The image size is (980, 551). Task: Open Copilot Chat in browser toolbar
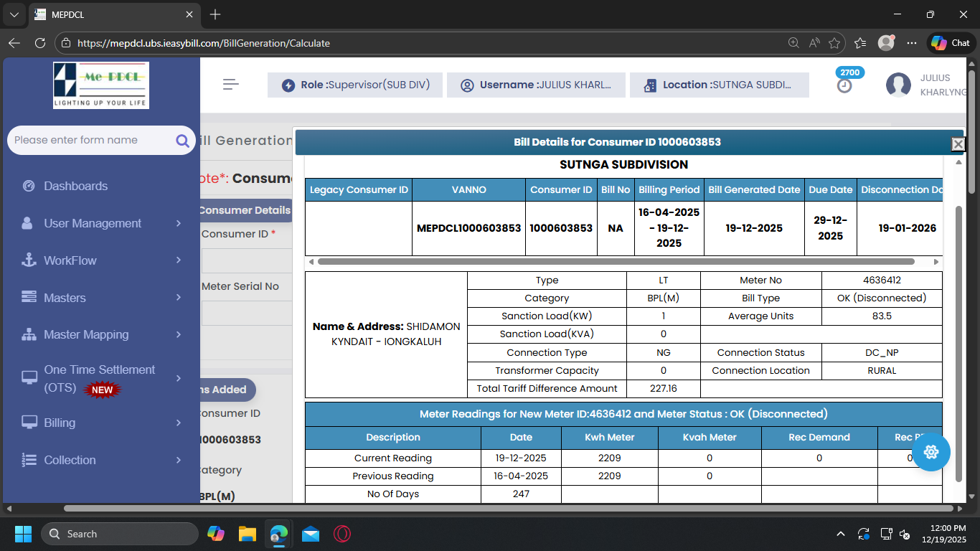(951, 43)
